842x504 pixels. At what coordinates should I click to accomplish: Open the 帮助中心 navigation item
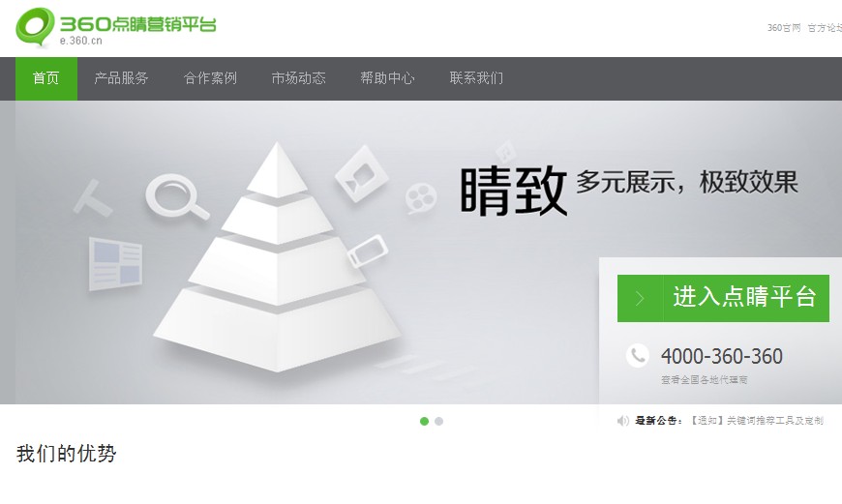(388, 78)
